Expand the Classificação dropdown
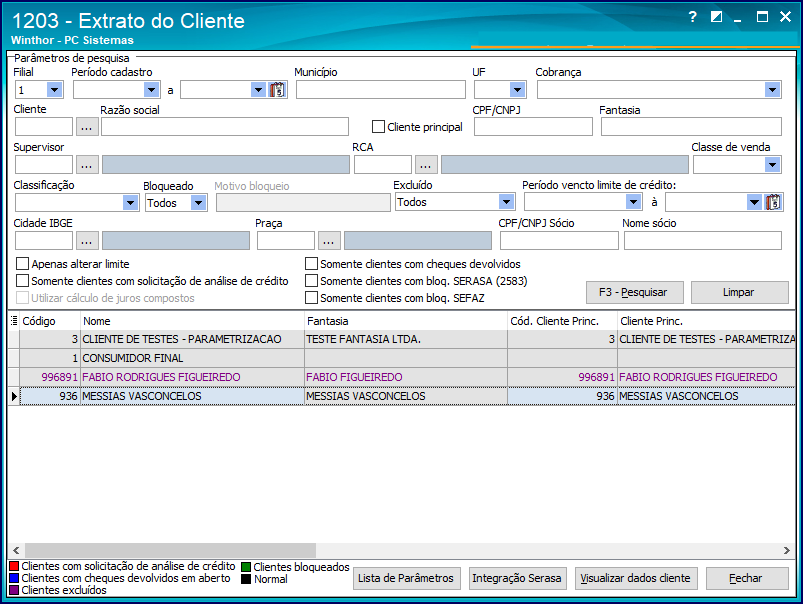Screen dimensions: 803x604 pos(131,203)
